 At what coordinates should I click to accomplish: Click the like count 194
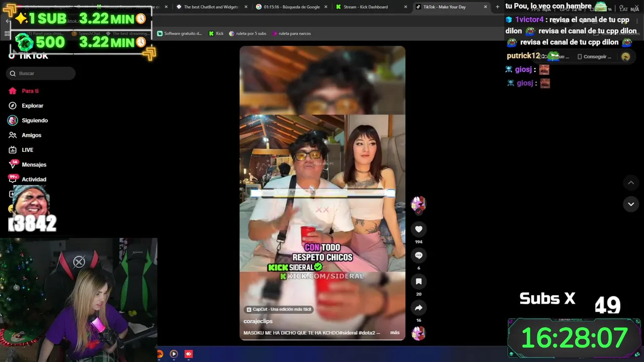[x=419, y=242]
